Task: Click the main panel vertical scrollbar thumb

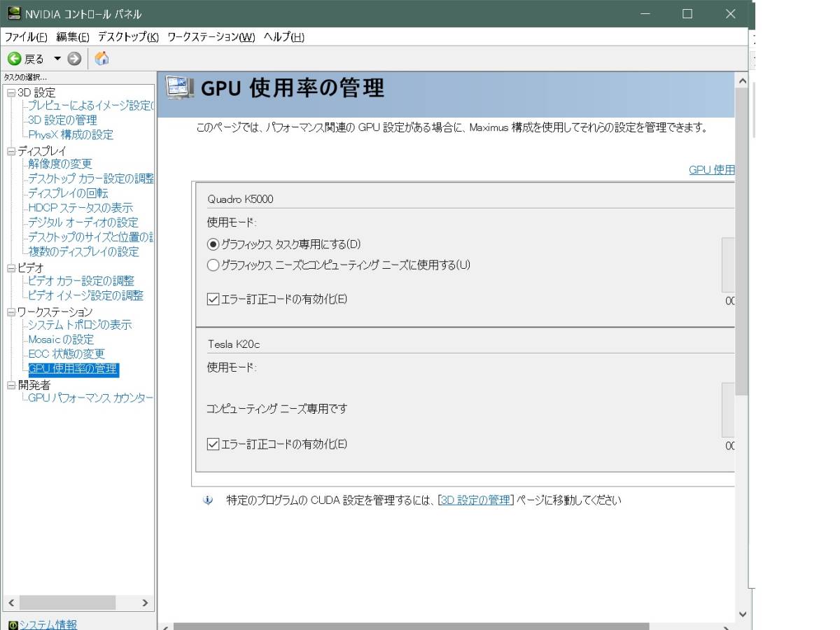Action: click(x=743, y=242)
